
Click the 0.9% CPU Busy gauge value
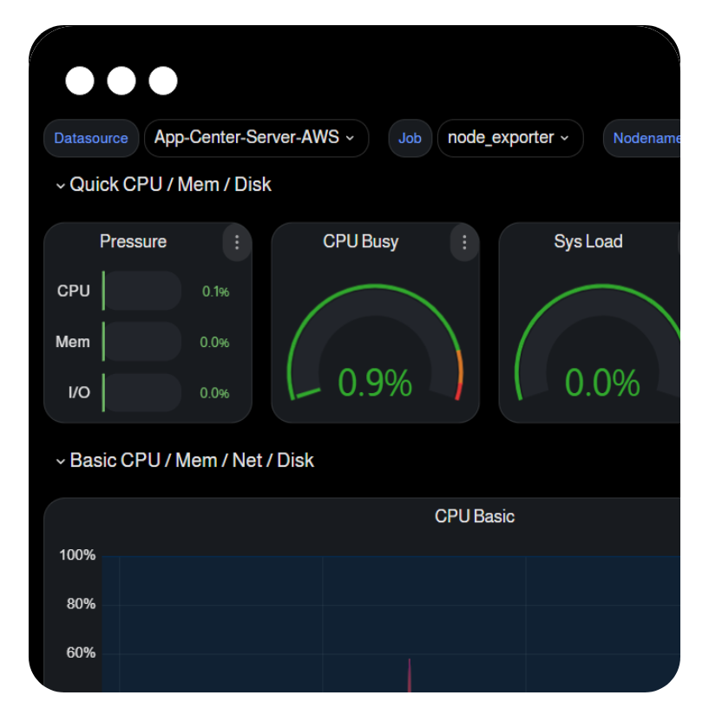pos(375,383)
